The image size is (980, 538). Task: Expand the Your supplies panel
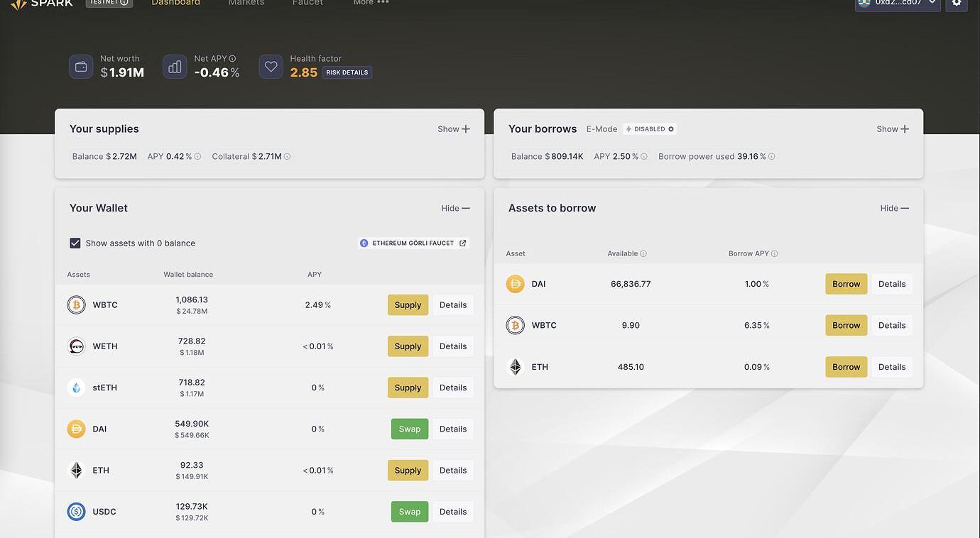click(x=454, y=129)
